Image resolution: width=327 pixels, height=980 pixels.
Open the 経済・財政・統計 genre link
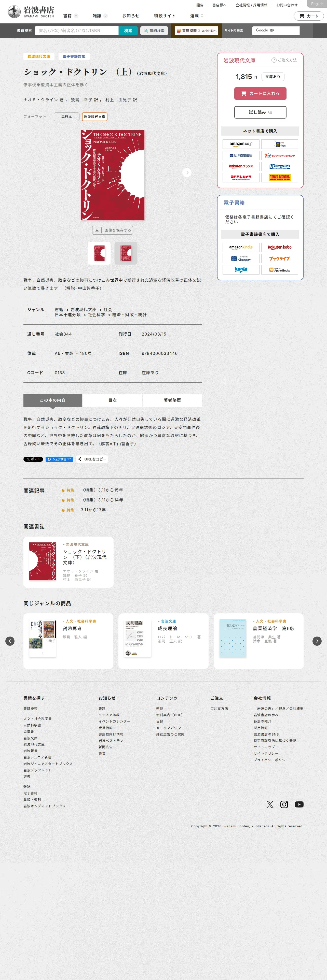pyautogui.click(x=129, y=315)
